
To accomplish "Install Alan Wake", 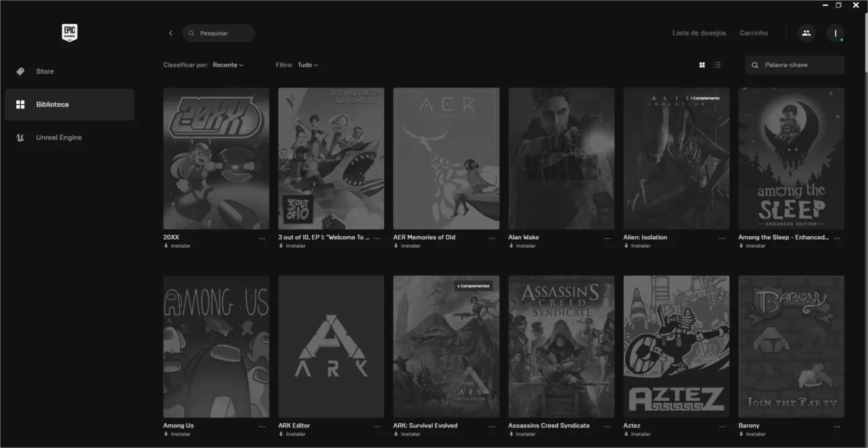I will click(522, 246).
